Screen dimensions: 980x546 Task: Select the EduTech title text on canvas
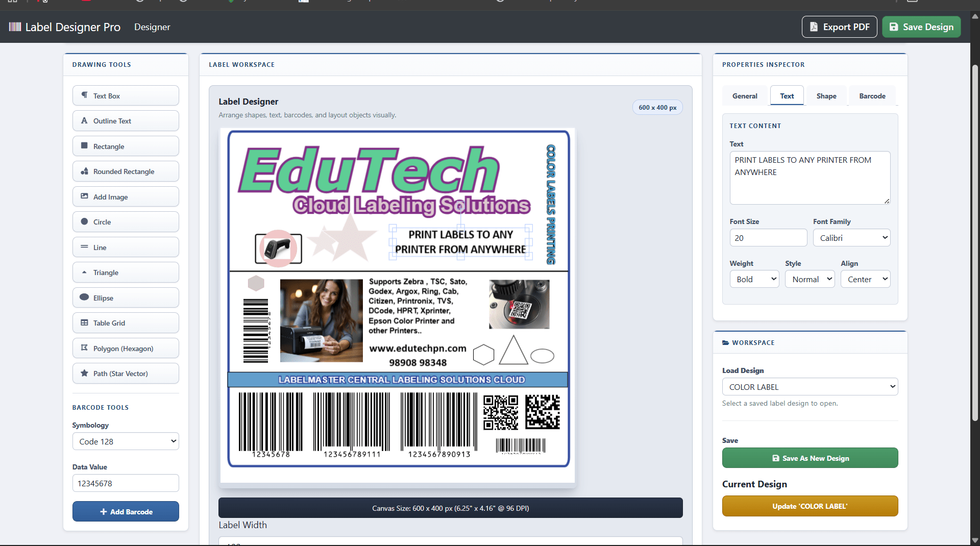(369, 170)
